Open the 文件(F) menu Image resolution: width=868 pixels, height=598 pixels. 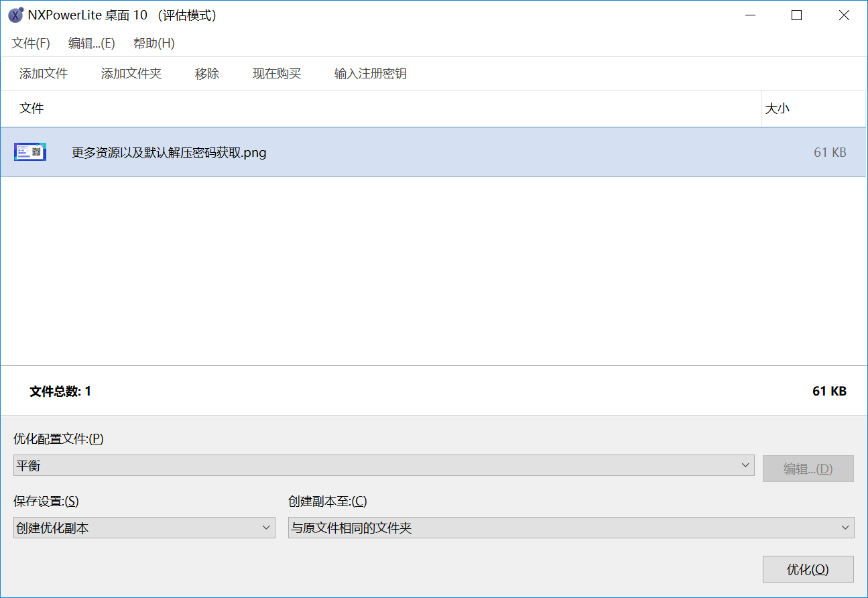31,44
